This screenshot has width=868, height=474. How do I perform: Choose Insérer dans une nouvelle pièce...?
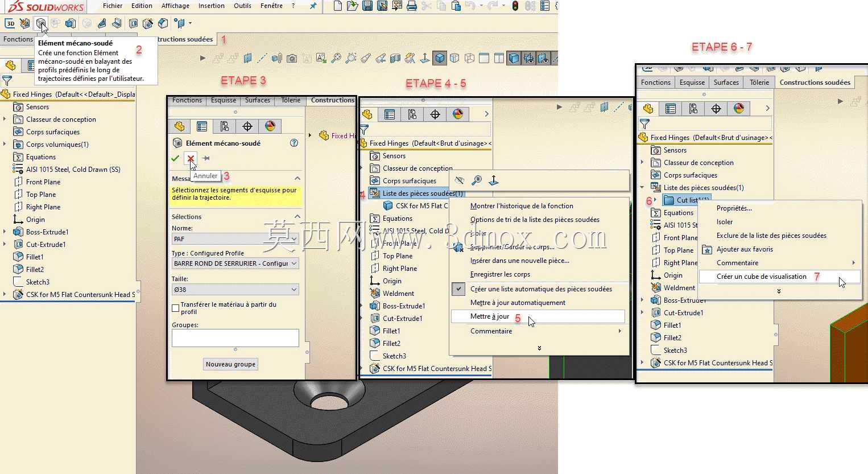click(519, 261)
